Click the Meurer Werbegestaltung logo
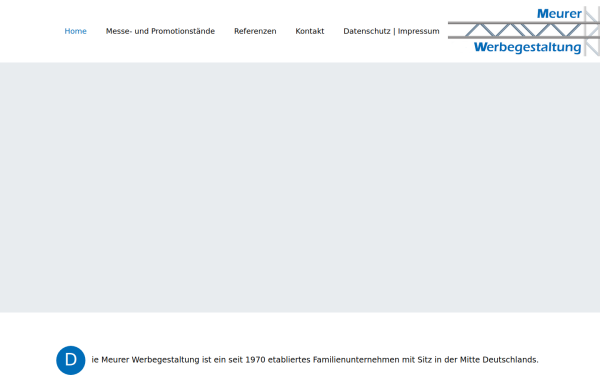Screen dimensions: 600x375 tap(524, 31)
